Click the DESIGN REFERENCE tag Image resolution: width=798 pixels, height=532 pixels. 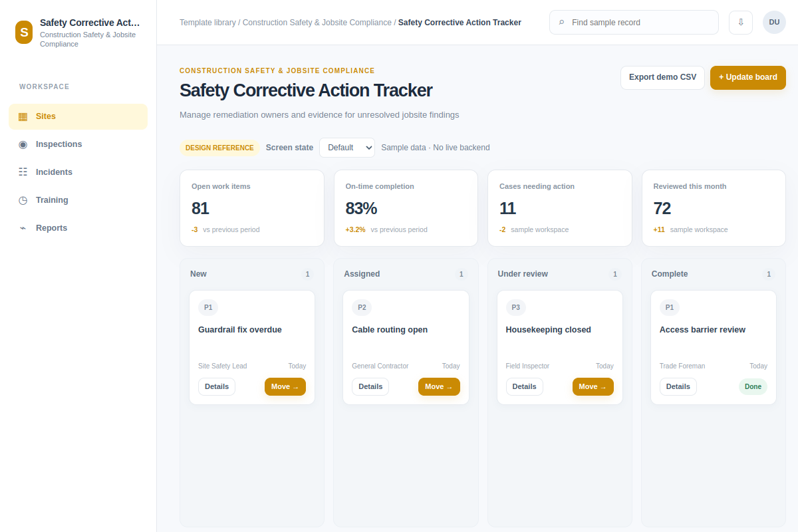pos(219,148)
